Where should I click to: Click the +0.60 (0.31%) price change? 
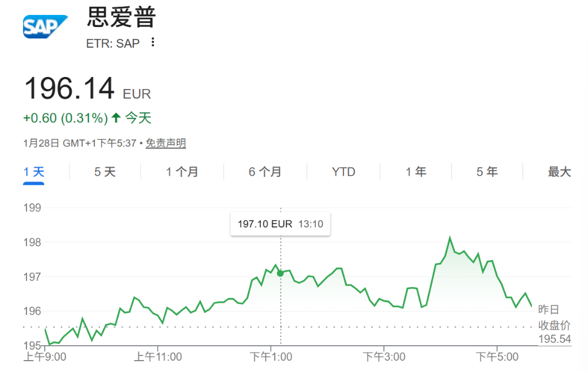click(65, 118)
